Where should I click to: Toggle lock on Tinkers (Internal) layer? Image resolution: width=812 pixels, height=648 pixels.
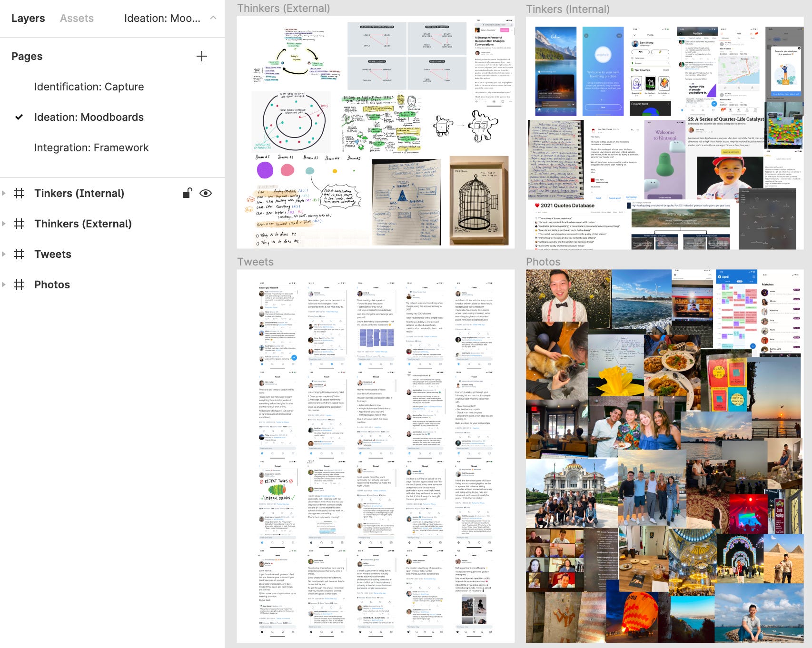click(188, 193)
